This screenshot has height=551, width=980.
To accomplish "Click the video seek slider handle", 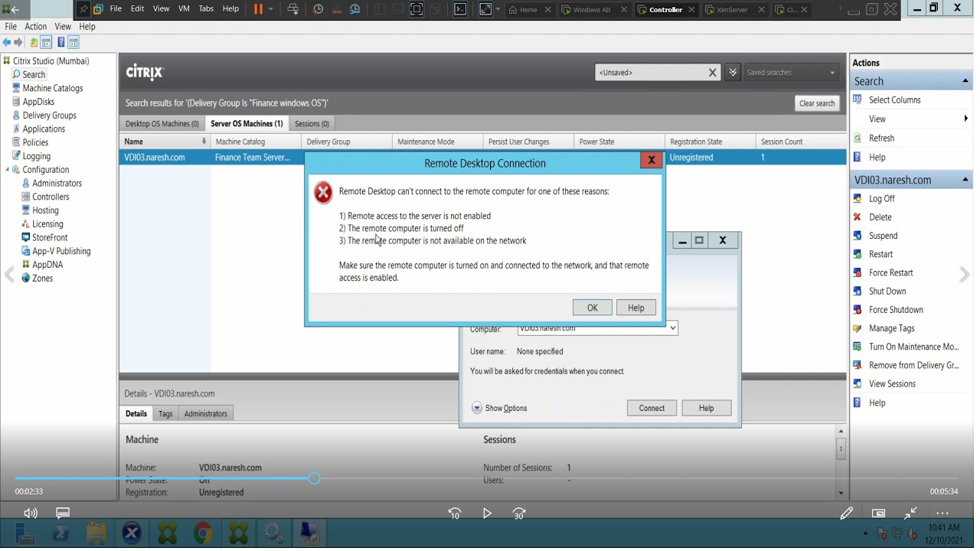I will (314, 478).
